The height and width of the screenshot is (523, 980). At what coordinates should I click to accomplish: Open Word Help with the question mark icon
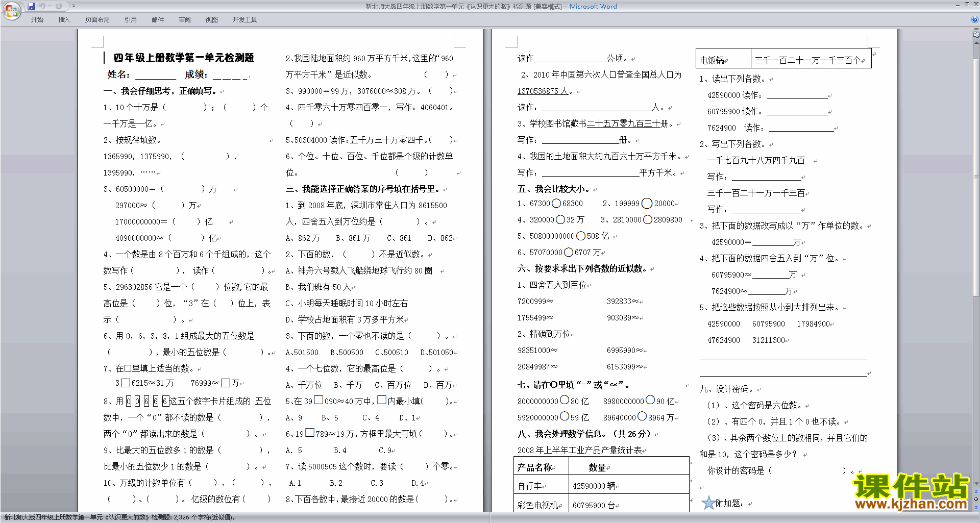pyautogui.click(x=975, y=19)
